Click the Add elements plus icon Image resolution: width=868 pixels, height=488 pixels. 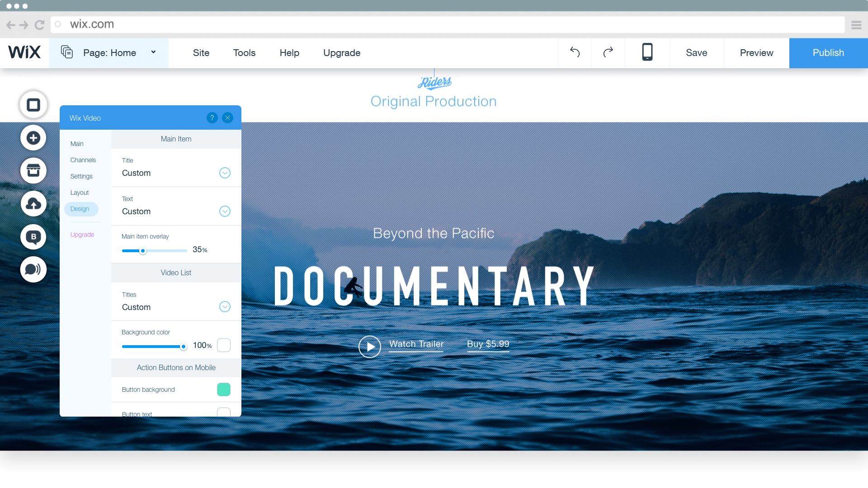[33, 138]
